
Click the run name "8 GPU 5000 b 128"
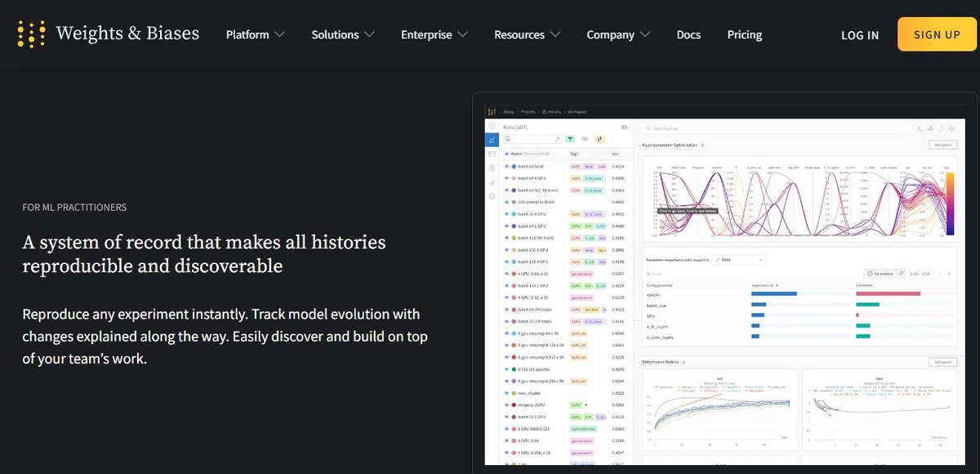[x=533, y=428]
